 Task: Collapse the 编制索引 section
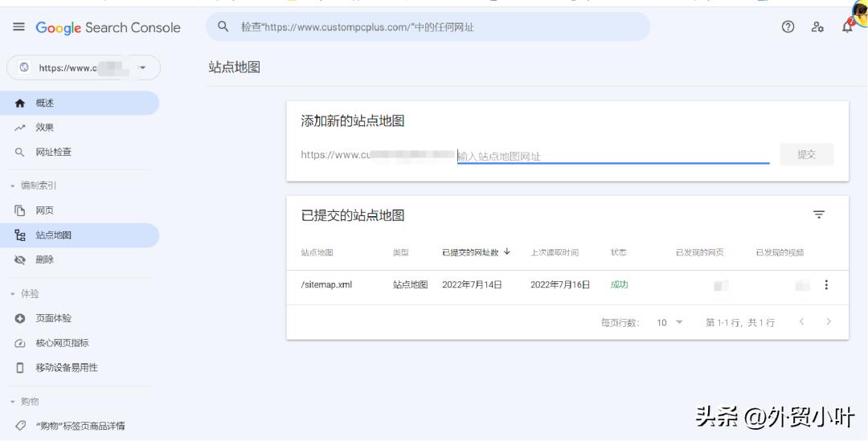click(33, 186)
